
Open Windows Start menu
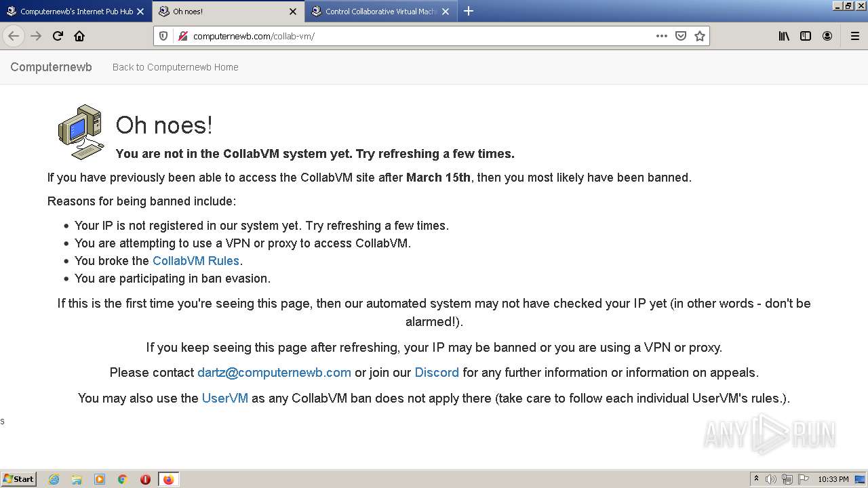18,479
